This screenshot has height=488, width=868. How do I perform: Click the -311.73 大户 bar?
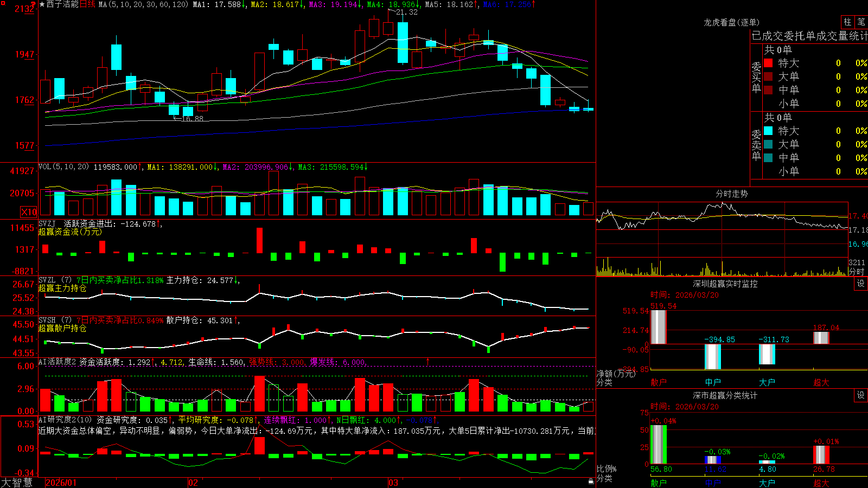(x=767, y=355)
